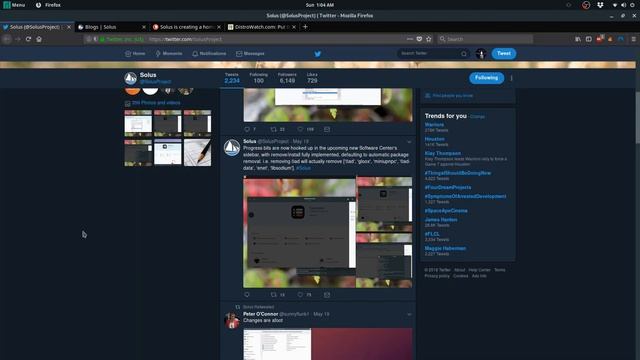This screenshot has width=640, height=360.
Task: Open Twitter Messages
Action: click(x=250, y=53)
